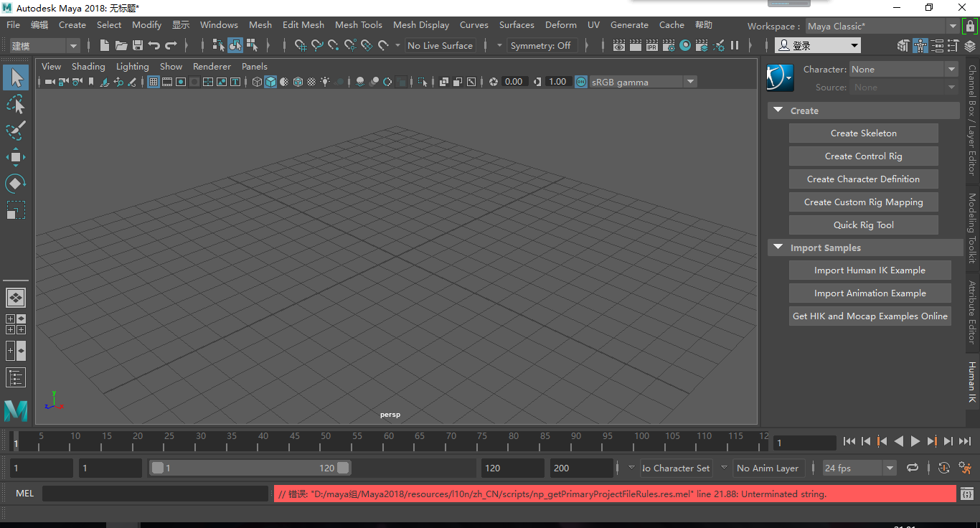Screen dimensions: 980x528
Task: Open the IPR render icon
Action: tap(651, 45)
